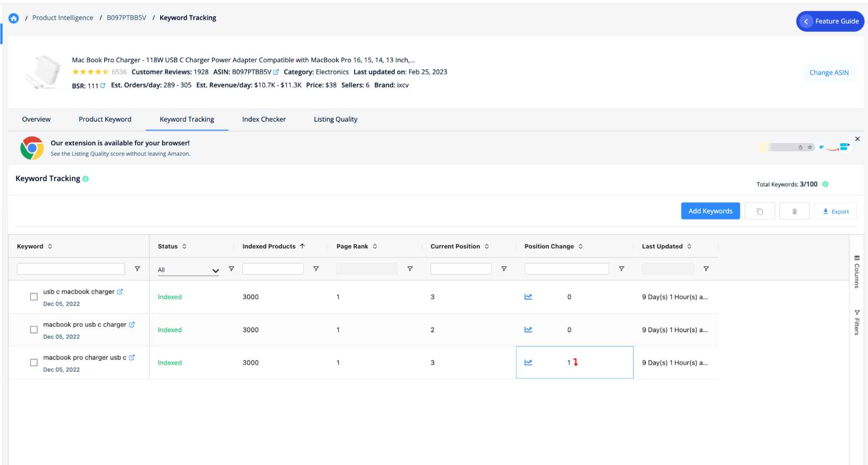868x465 pixels.
Task: Select checkbox for macbook pro usb c charger
Action: [34, 330]
